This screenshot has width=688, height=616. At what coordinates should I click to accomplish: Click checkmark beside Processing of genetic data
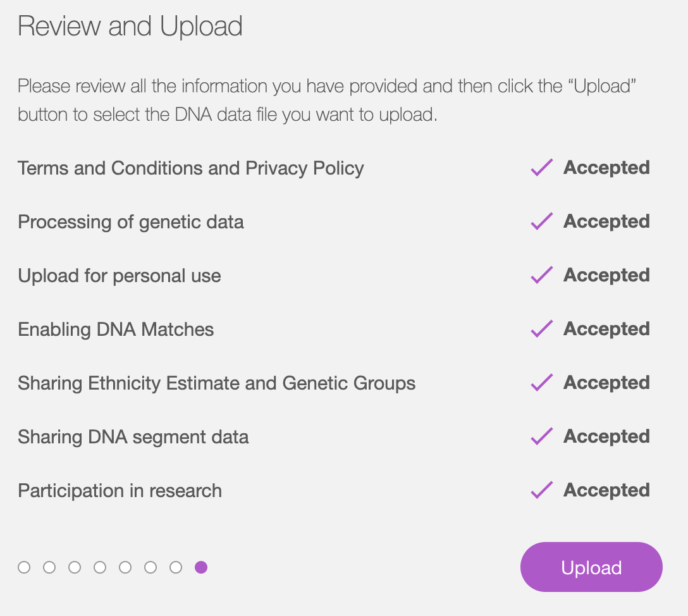[542, 221]
